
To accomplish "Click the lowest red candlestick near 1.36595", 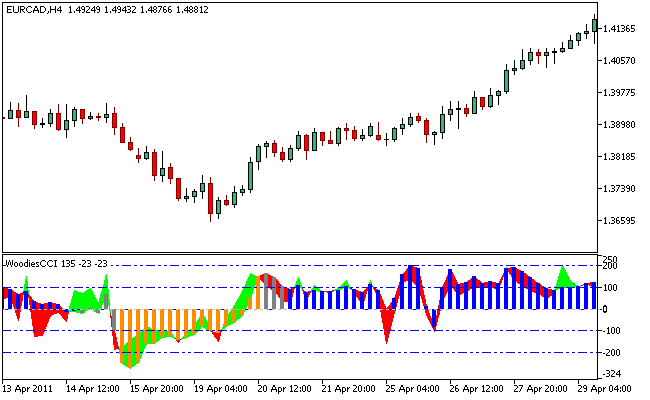I will pyautogui.click(x=211, y=199).
